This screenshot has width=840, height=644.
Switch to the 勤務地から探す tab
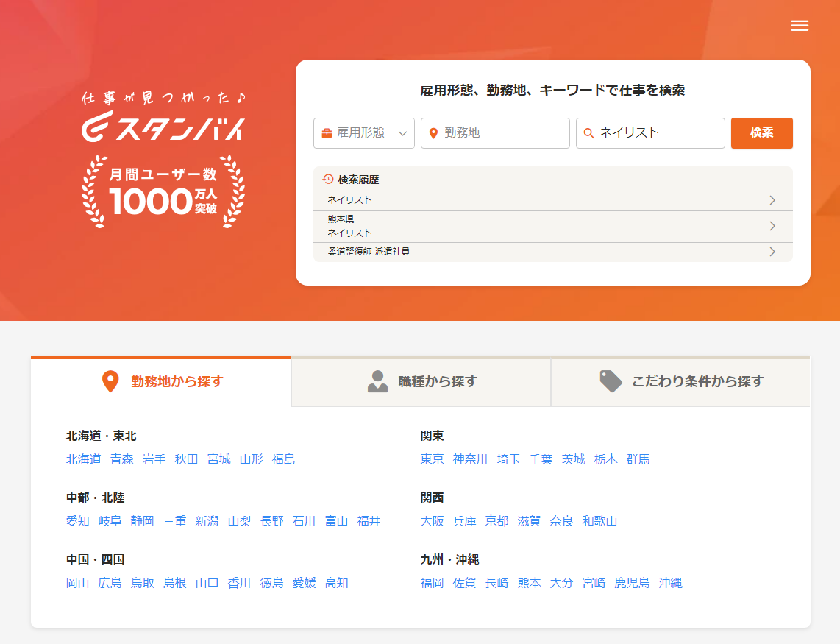click(x=160, y=381)
